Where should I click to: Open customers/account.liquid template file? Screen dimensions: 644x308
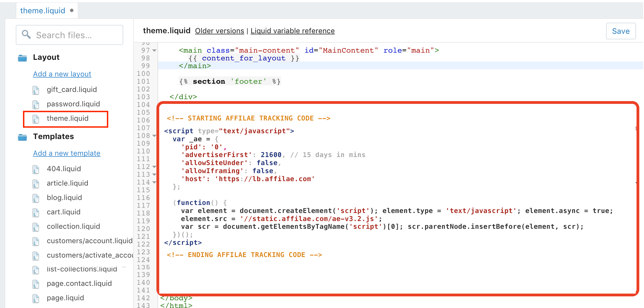point(90,241)
